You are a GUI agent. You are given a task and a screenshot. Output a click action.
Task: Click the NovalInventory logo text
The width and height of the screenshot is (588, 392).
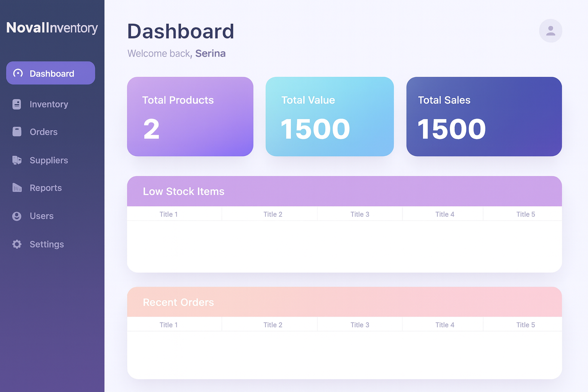(x=52, y=28)
